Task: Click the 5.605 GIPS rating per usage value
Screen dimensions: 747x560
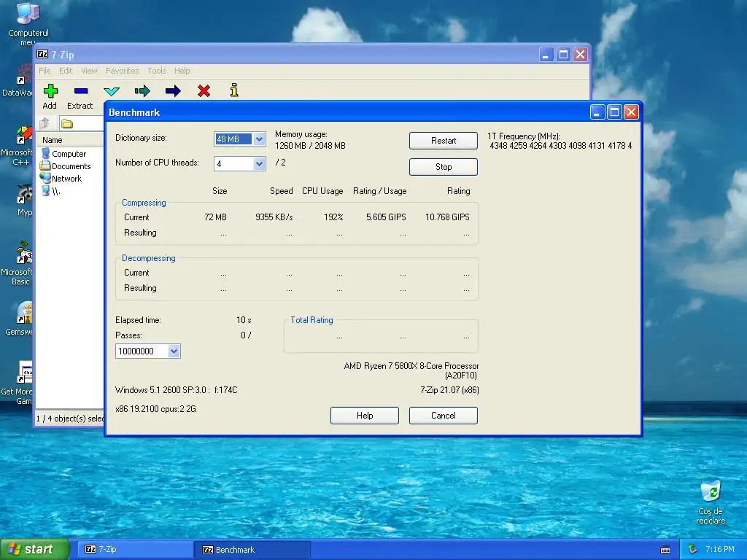Action: [x=386, y=217]
